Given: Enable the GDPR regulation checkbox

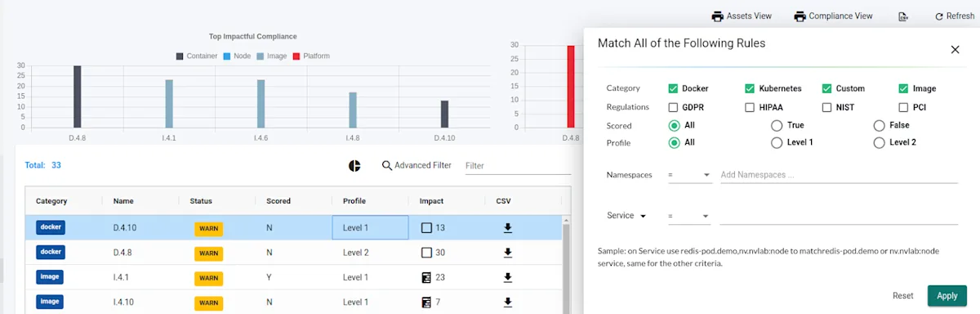Looking at the screenshot, I should click(673, 107).
